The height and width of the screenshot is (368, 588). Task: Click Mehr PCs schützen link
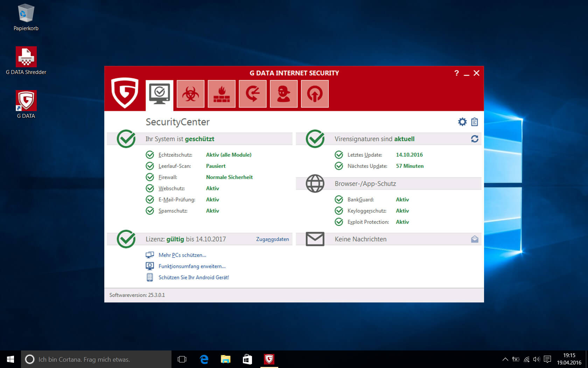click(x=182, y=255)
